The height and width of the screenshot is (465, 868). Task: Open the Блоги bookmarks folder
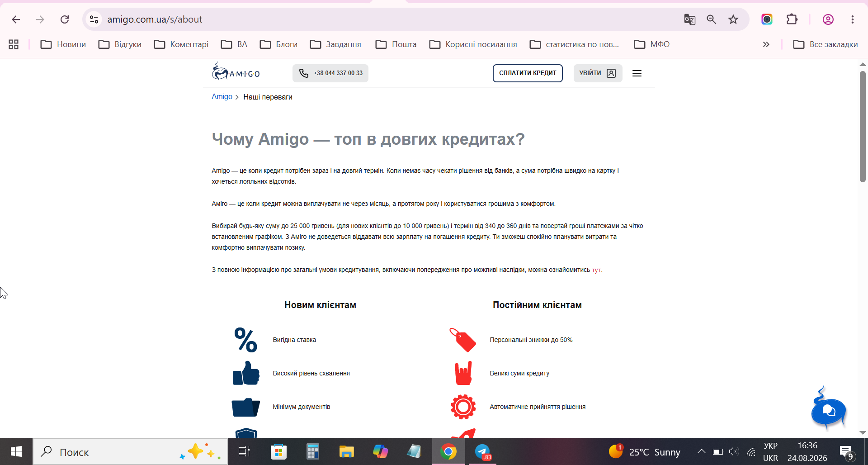pos(278,44)
